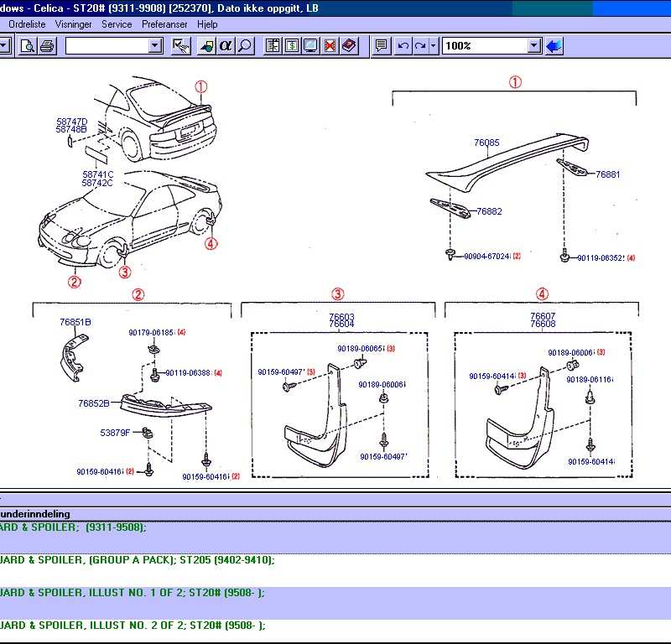671x644 pixels.
Task: Open the Hjelp menu
Action: pyautogui.click(x=207, y=24)
